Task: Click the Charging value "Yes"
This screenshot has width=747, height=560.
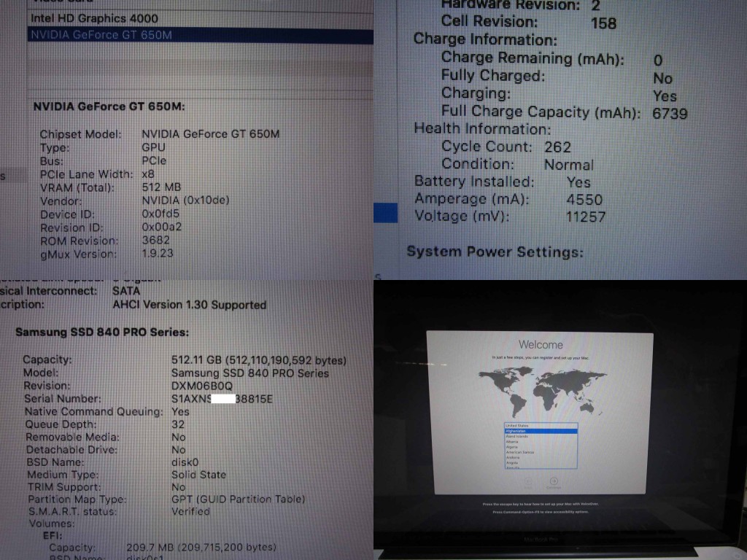Action: point(665,96)
